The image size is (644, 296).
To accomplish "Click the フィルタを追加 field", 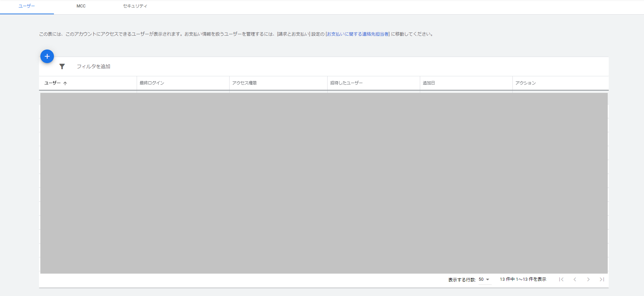I will 93,66.
